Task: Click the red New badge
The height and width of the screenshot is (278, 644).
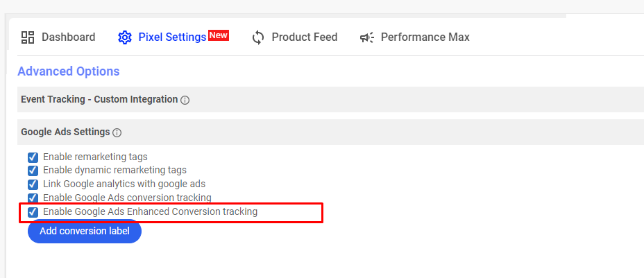Action: [218, 35]
